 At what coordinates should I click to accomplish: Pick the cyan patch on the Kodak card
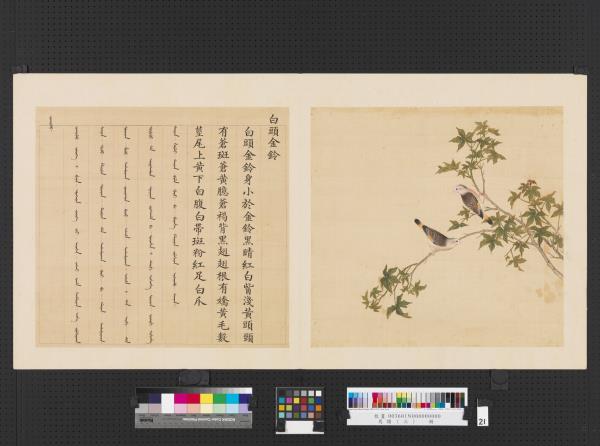(232, 399)
